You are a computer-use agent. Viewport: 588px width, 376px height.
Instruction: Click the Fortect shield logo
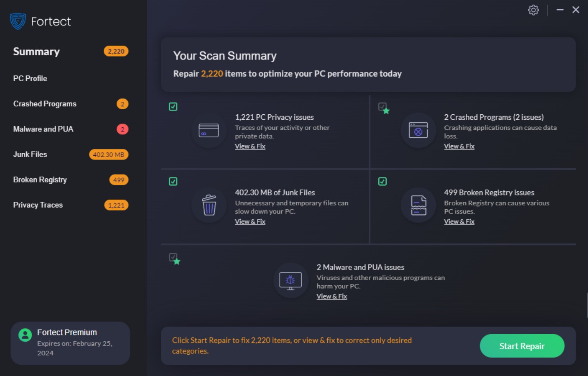pos(18,21)
